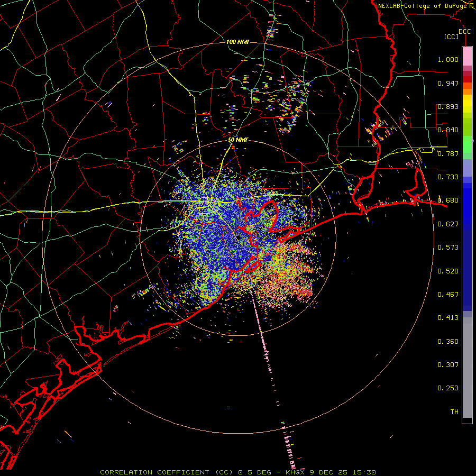Click the 0.413 scale value
Screen dimensions: 476x476
[x=448, y=318]
